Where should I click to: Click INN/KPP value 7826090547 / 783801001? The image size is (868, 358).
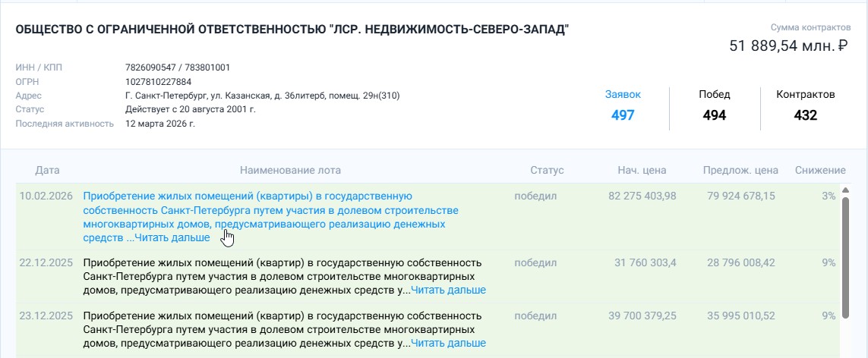178,68
